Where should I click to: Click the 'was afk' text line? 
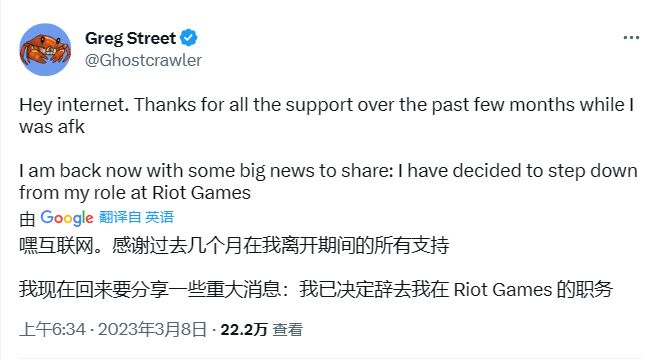coord(52,127)
